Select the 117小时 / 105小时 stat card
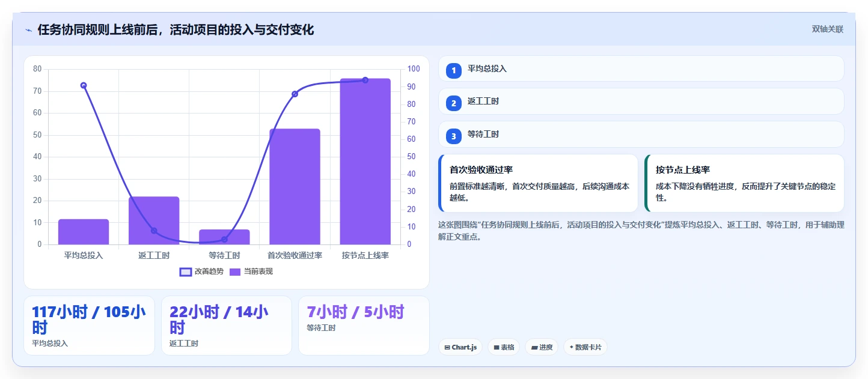The height and width of the screenshot is (379, 868). [89, 326]
